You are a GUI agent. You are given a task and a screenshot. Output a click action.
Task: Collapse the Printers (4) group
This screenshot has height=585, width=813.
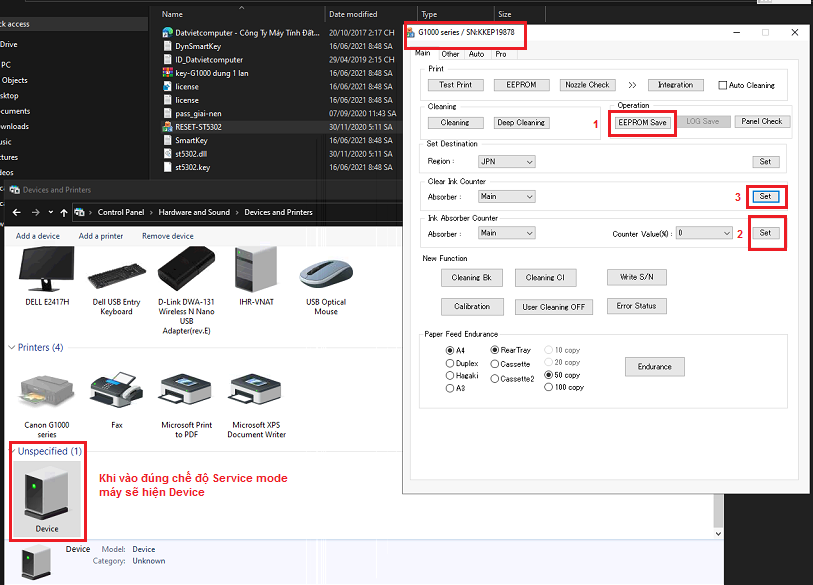pyautogui.click(x=11, y=347)
